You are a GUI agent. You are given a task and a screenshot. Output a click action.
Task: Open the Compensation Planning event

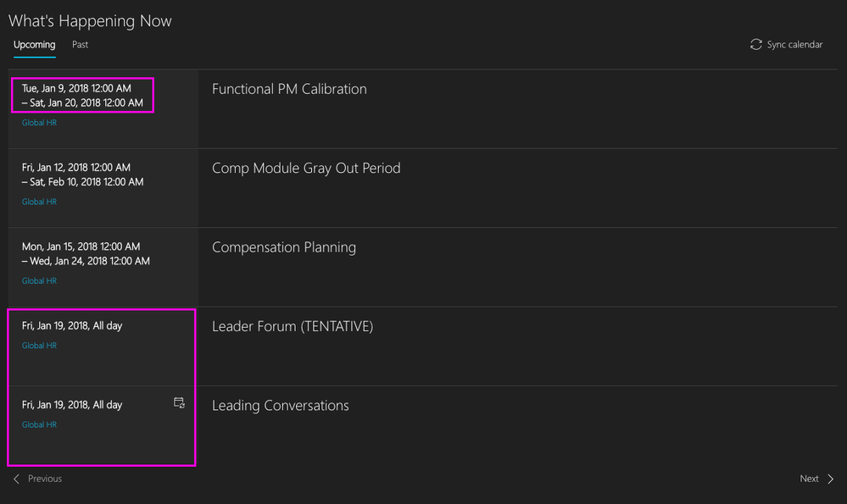(x=284, y=247)
